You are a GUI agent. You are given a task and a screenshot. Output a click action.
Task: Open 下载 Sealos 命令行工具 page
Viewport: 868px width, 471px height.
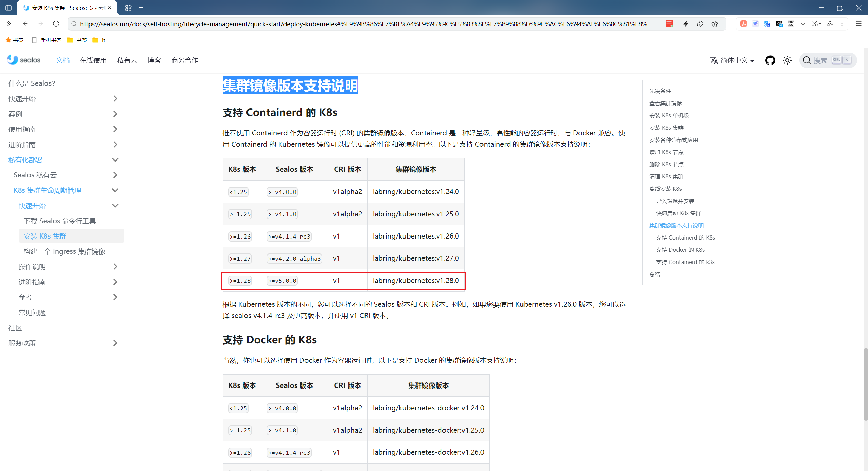pyautogui.click(x=60, y=221)
